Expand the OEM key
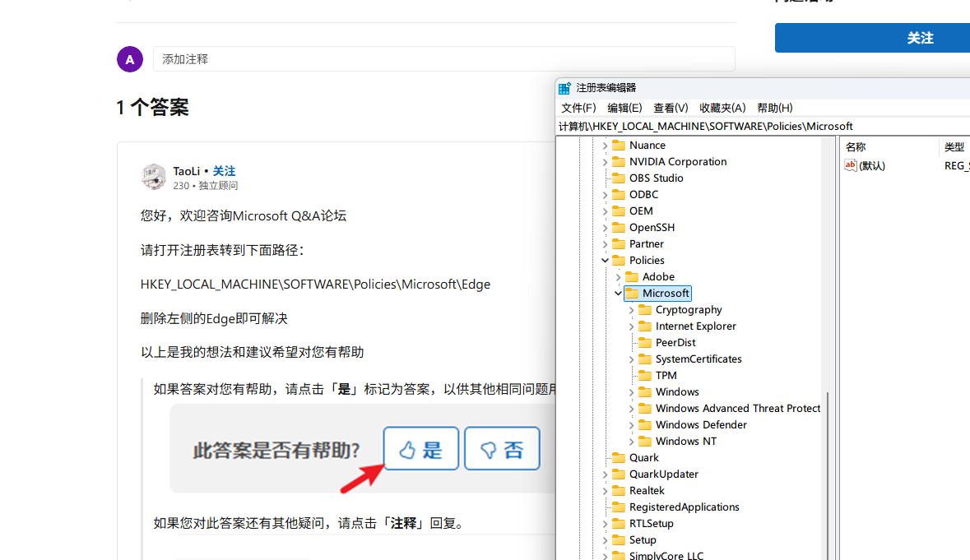This screenshot has width=970, height=560. [x=605, y=211]
